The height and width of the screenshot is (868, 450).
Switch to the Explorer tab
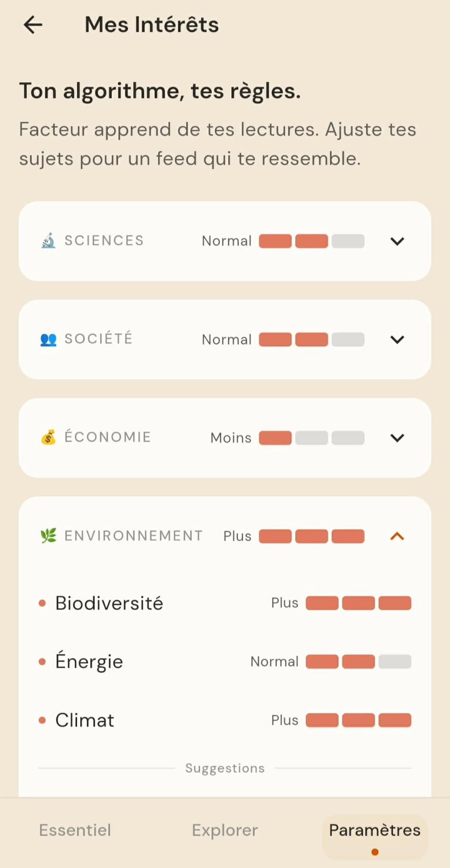click(225, 830)
